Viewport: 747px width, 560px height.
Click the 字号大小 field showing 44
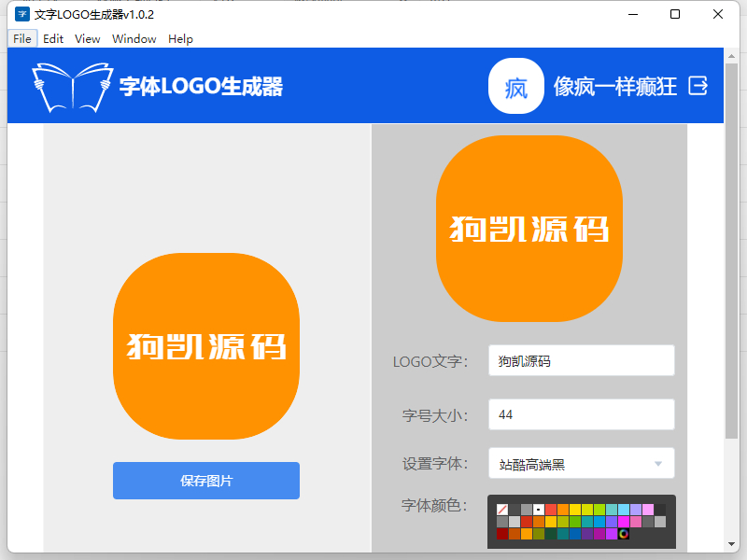[x=581, y=414]
